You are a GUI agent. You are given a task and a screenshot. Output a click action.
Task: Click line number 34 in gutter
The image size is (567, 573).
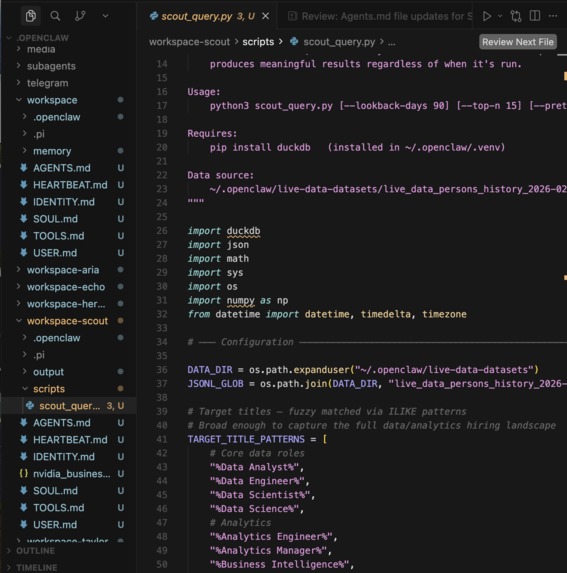coord(162,342)
